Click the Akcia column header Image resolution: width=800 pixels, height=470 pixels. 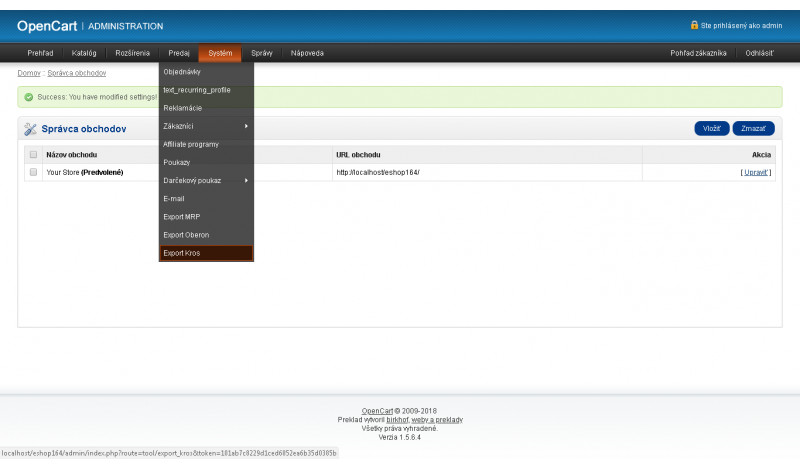761,155
